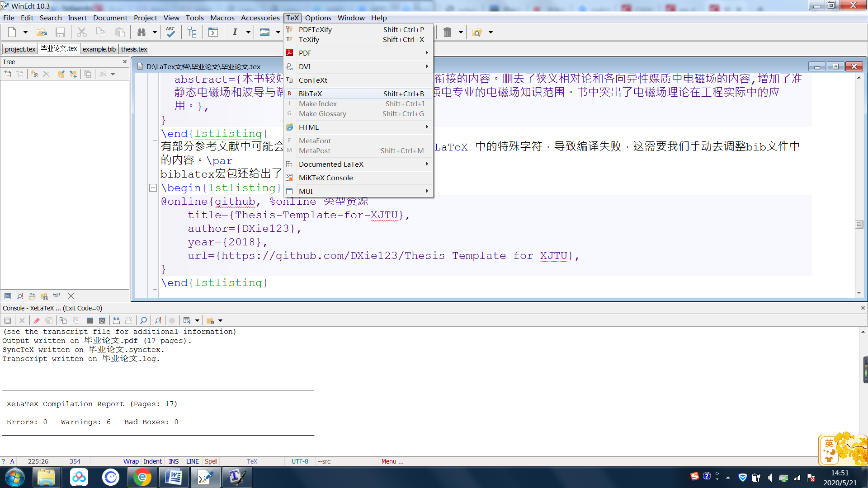Switch to the example.bib tab
Viewport: 868px width, 488px height.
pos(99,49)
